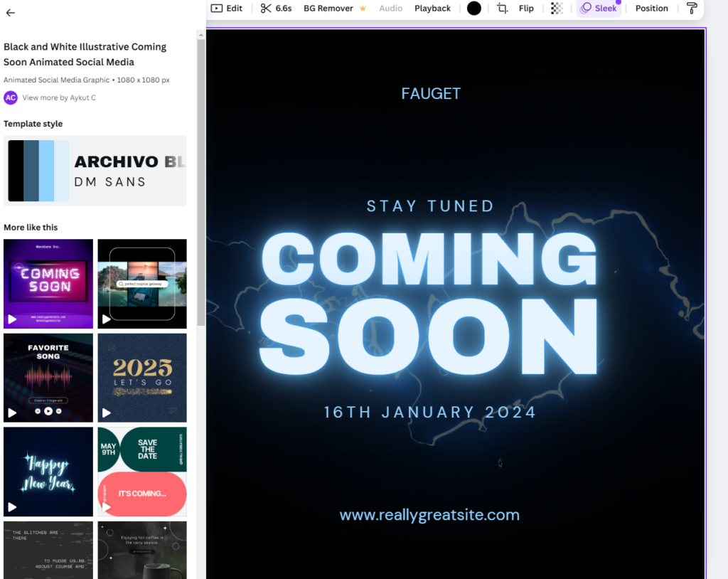Screen dimensions: 728x579
Task: Click the paint roller copy style icon
Action: pyautogui.click(x=692, y=9)
